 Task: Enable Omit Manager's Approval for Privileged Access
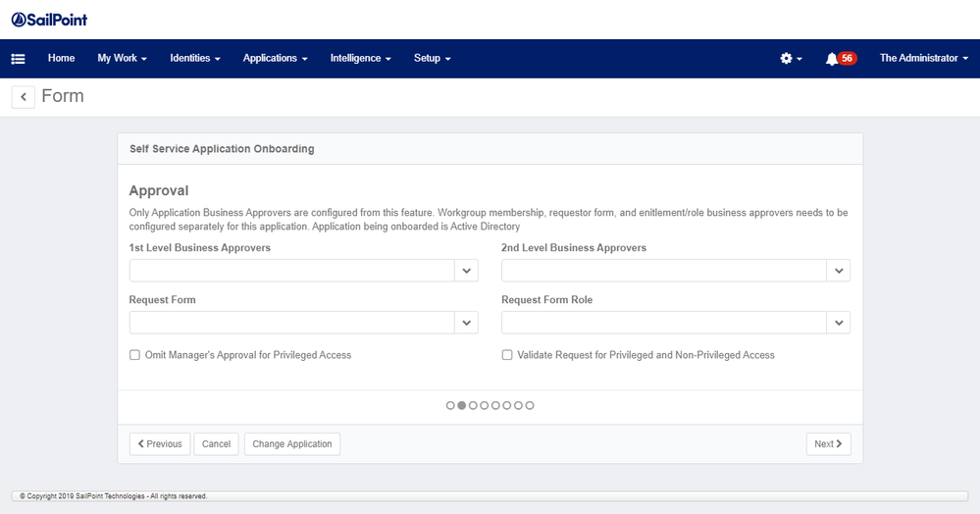coord(135,355)
